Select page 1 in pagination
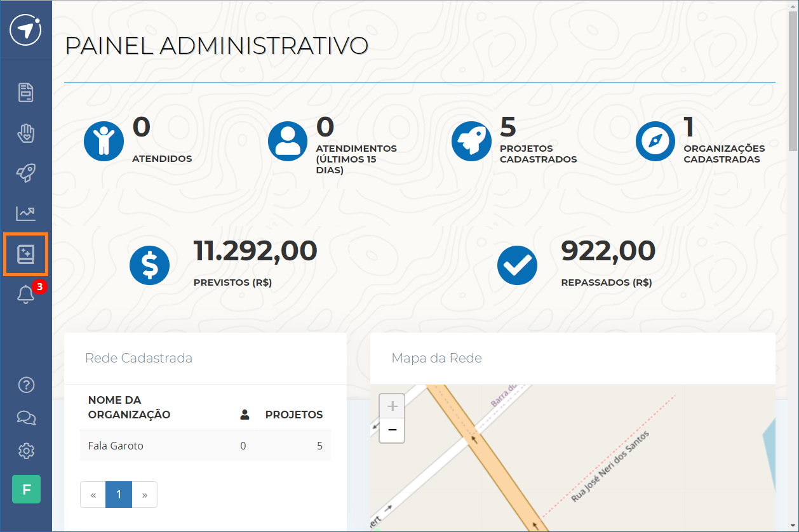Image resolution: width=799 pixels, height=532 pixels. pyautogui.click(x=119, y=495)
